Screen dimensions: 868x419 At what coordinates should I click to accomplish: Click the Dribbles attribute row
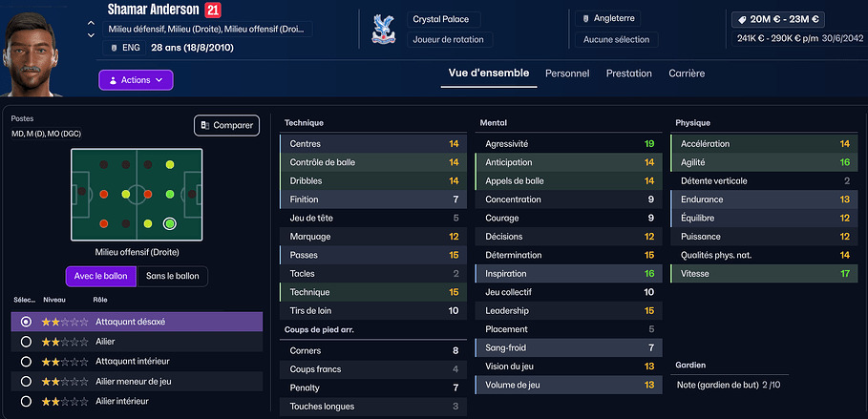click(373, 181)
